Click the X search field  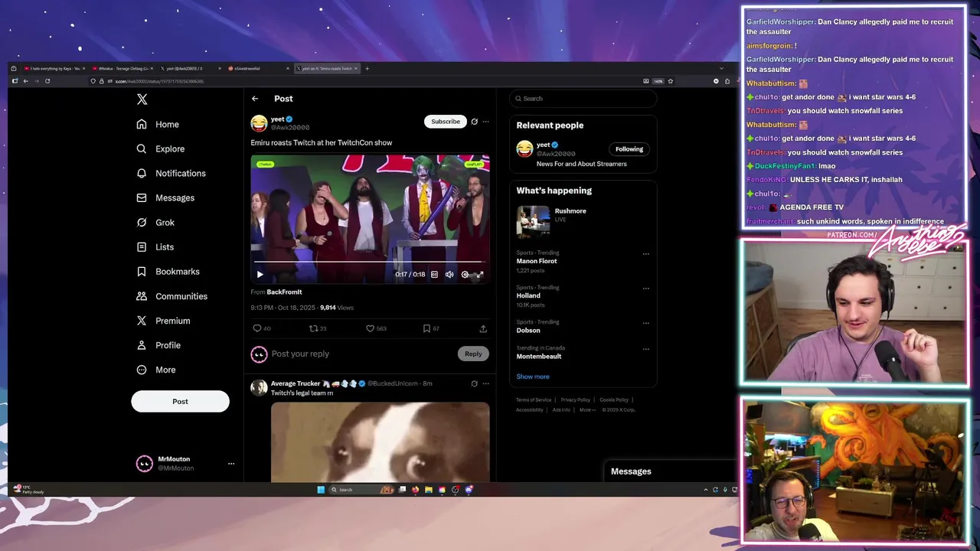(583, 99)
